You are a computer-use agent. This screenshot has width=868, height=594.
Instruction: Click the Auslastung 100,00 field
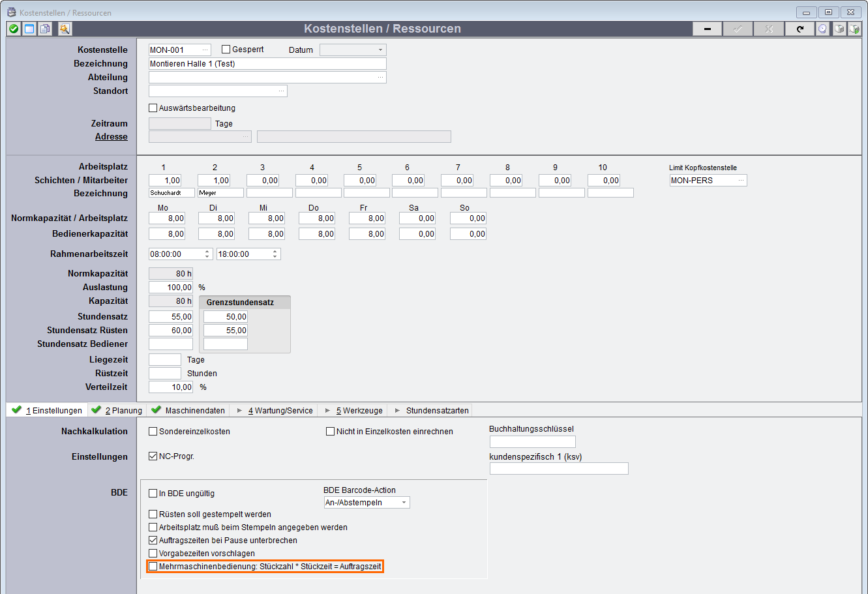point(171,287)
